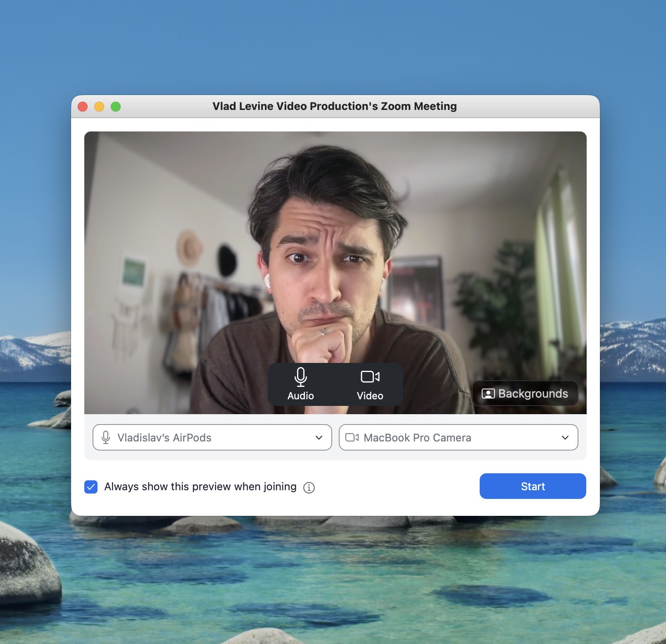Viewport: 666px width, 644px height.
Task: Click the window title Vlad Levine Video Production's Zoom Meeting
Action: pyautogui.click(x=335, y=106)
